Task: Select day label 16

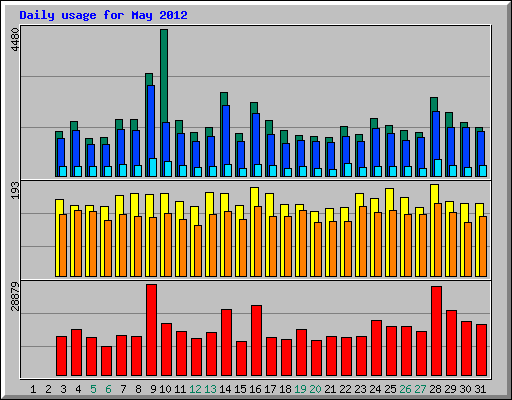Action: point(255,389)
